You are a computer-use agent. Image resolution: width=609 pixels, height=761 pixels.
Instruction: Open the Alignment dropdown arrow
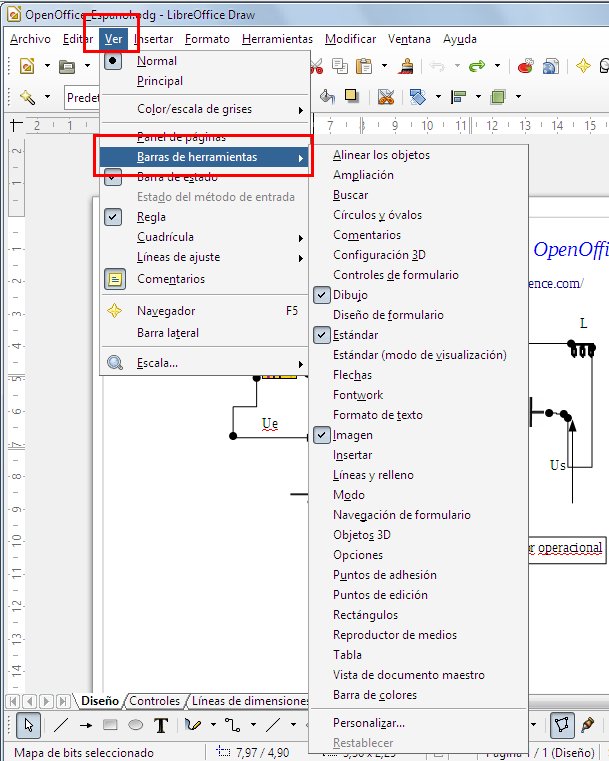pyautogui.click(x=478, y=97)
